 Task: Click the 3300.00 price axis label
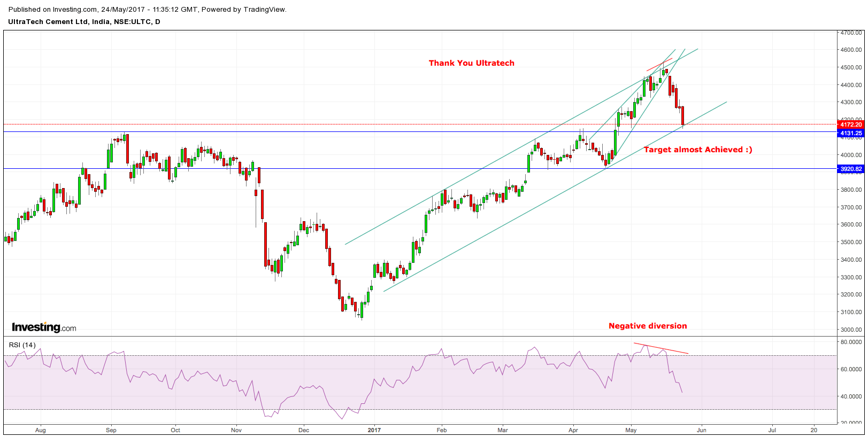pos(851,277)
